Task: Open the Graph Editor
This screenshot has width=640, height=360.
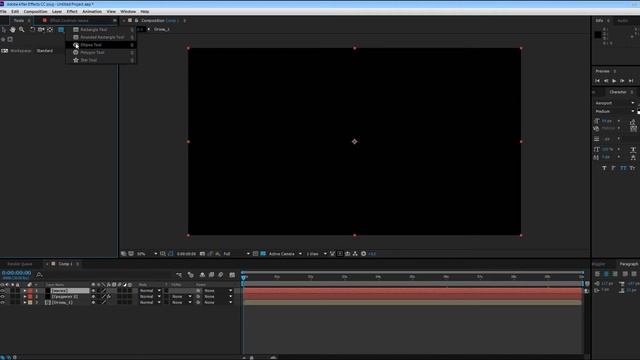Action: pos(232,275)
